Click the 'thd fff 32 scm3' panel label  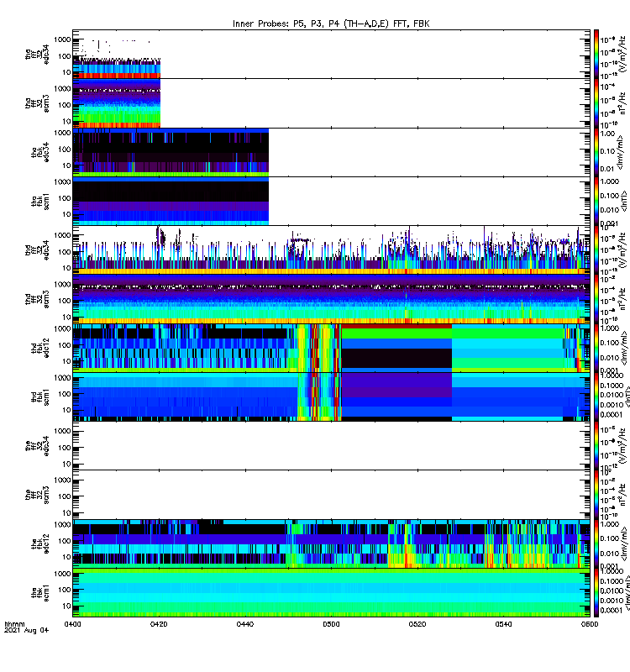click(37, 299)
